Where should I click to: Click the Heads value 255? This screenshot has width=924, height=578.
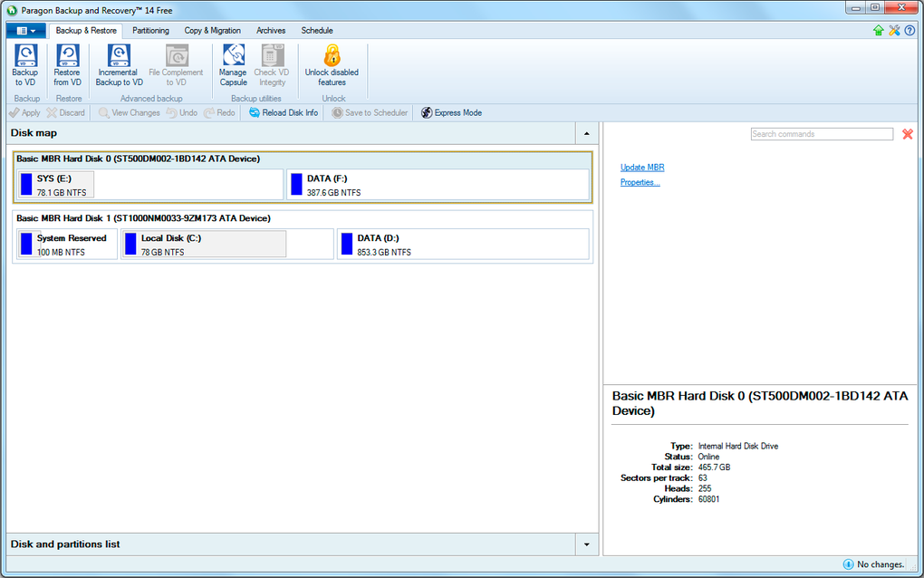pyautogui.click(x=705, y=488)
